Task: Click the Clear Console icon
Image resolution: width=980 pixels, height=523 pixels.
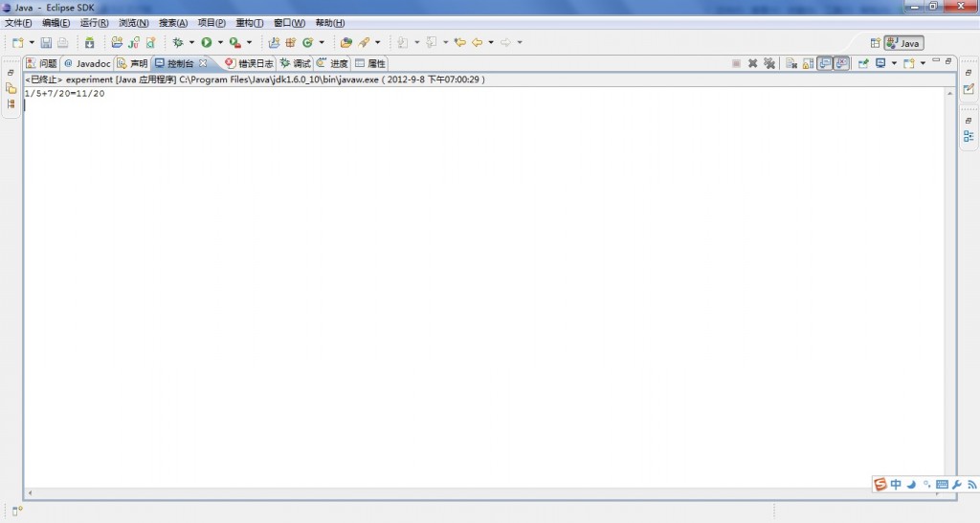Action: pyautogui.click(x=791, y=63)
